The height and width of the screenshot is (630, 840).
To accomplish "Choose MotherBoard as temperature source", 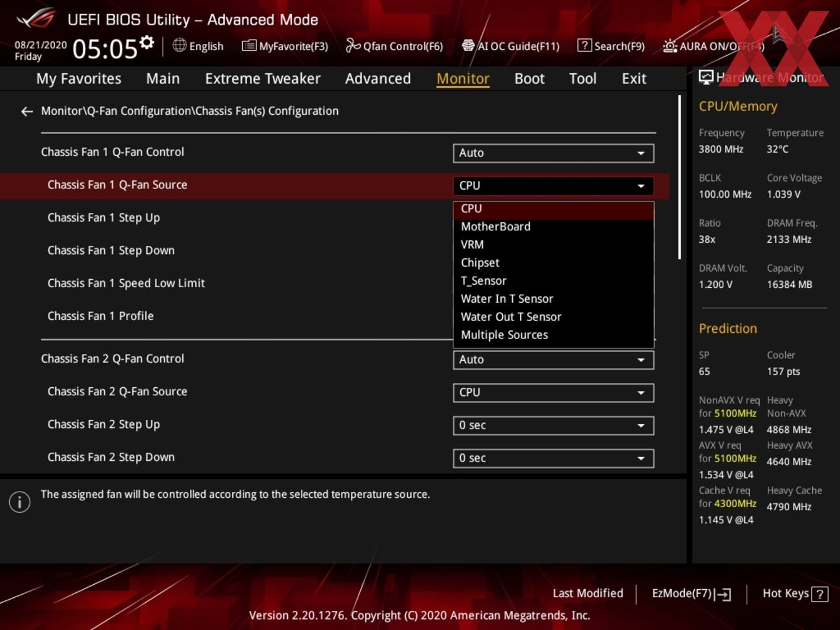I will (553, 227).
